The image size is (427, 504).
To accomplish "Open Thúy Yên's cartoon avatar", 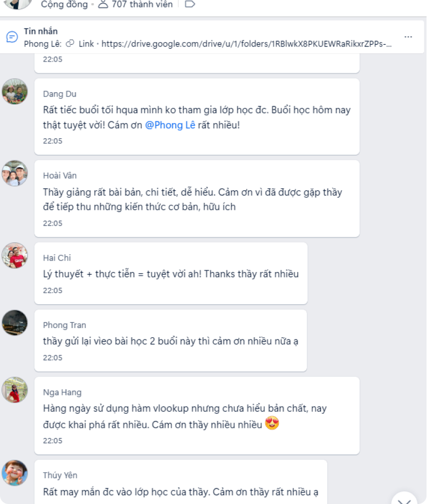I will click(15, 473).
